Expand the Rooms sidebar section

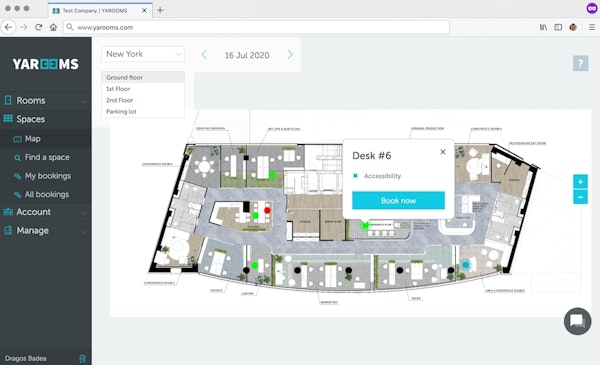pyautogui.click(x=46, y=101)
